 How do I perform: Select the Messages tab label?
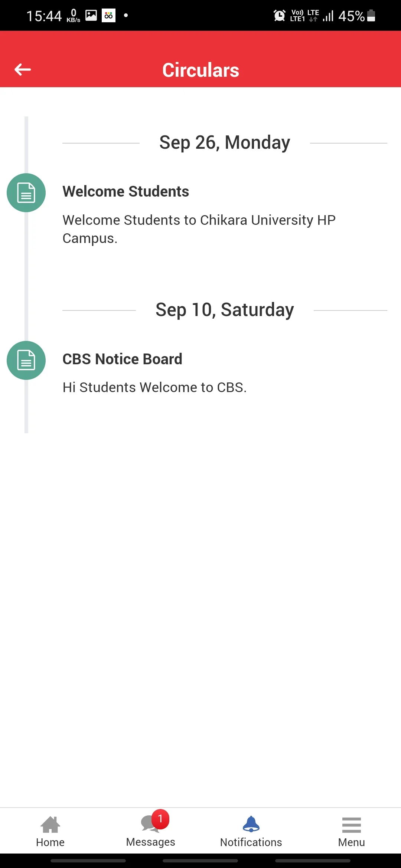(150, 842)
